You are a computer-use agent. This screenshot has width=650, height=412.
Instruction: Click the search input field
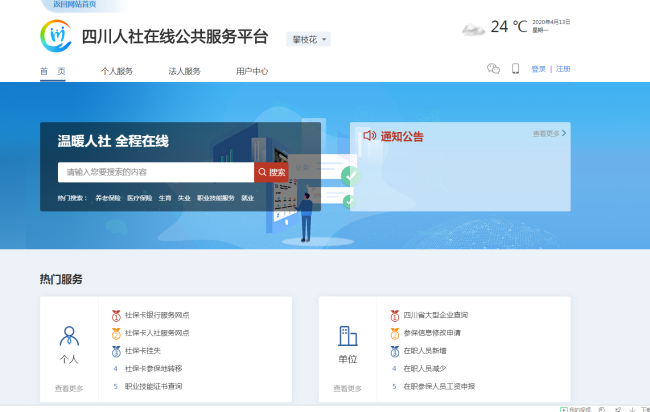(155, 172)
